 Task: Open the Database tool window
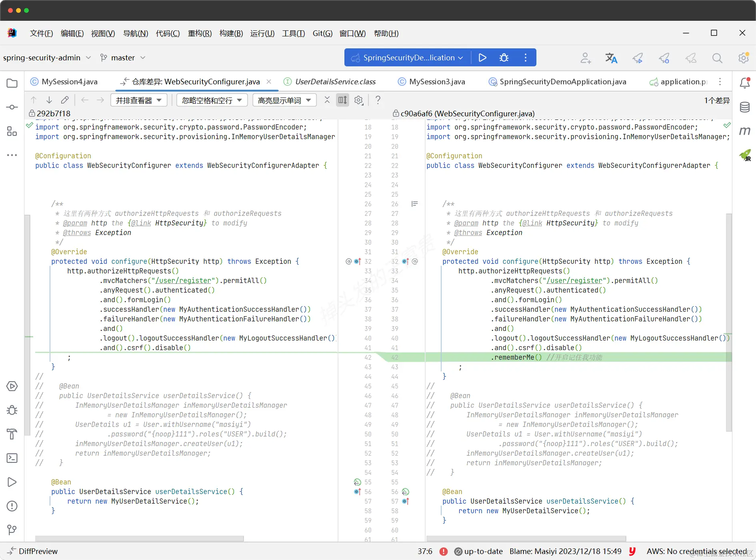745,107
